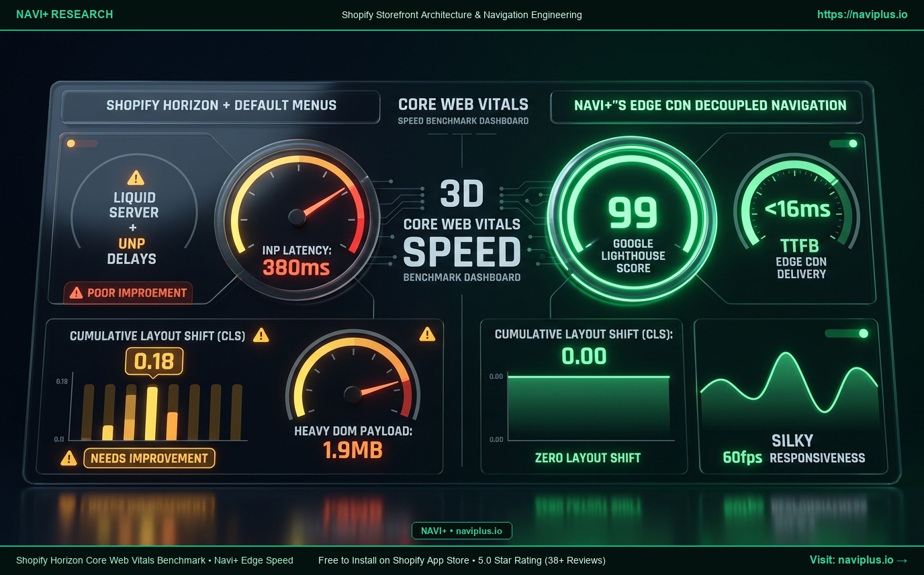Screen dimensions: 924x575
Task: Click the warning icon in POOR IMPROEMENT badge
Action: [x=77, y=293]
